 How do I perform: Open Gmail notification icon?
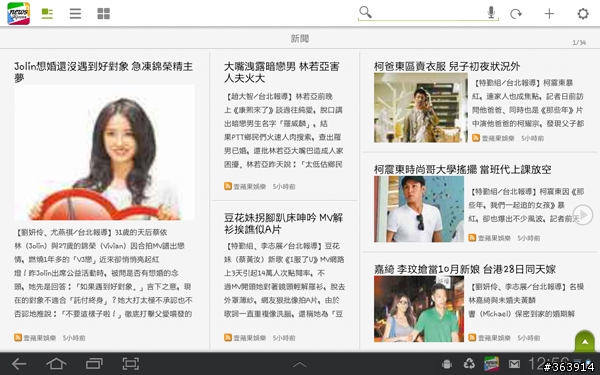tap(514, 364)
